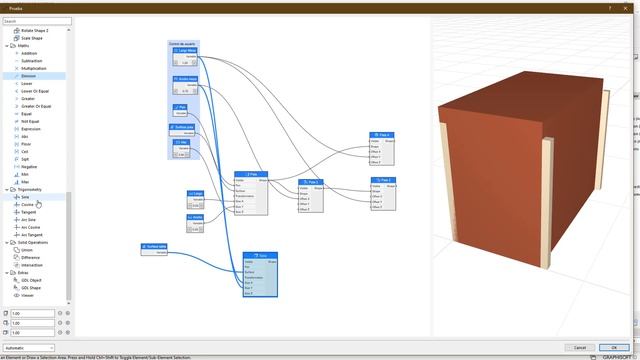The height and width of the screenshot is (360, 640).
Task: Click the Arc Tangent function icon
Action: pos(17,235)
